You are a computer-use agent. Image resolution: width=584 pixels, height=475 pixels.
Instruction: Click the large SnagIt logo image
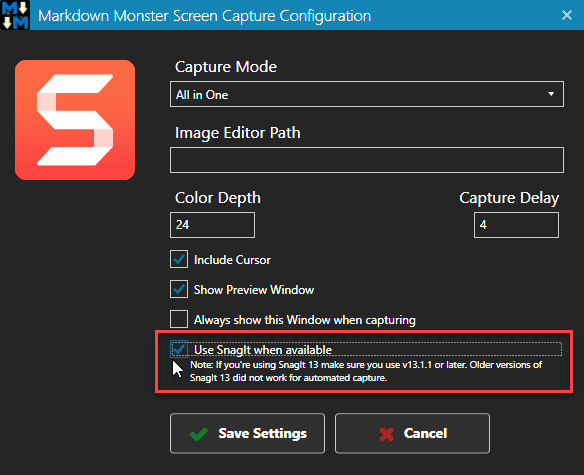[75, 120]
